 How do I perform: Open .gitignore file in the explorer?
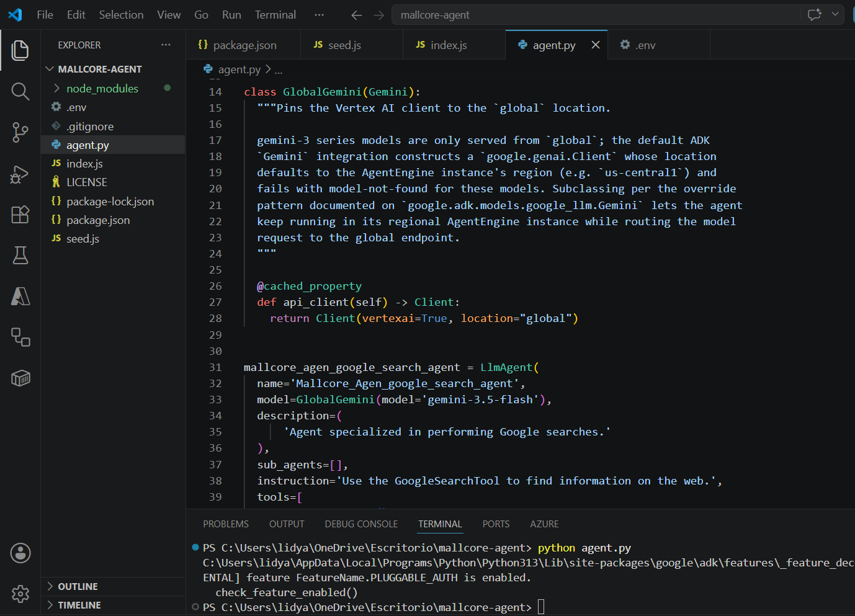pos(113,127)
